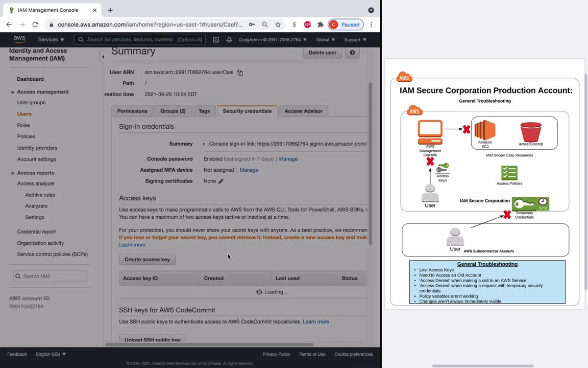Open the CraigAdmin account dropdown

pos(273,39)
